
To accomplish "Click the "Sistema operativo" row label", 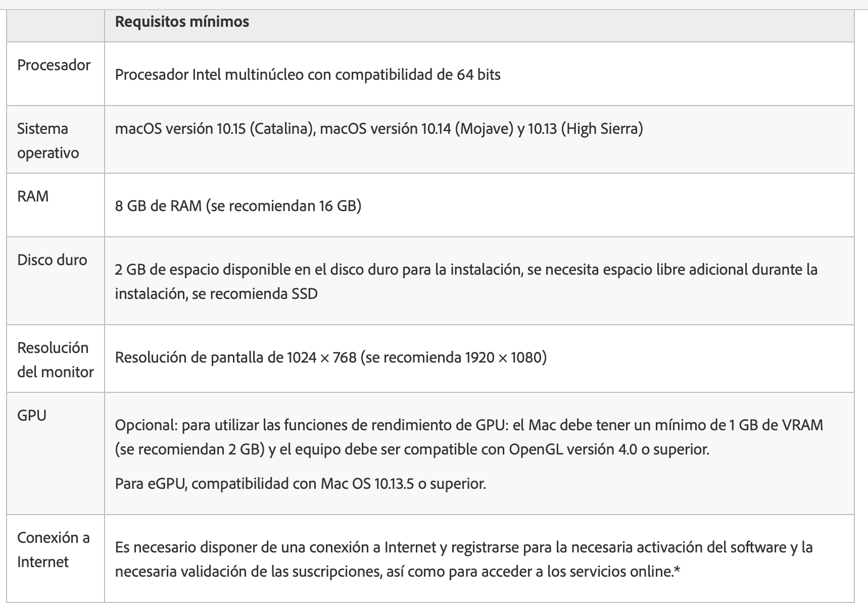I will pos(48,140).
